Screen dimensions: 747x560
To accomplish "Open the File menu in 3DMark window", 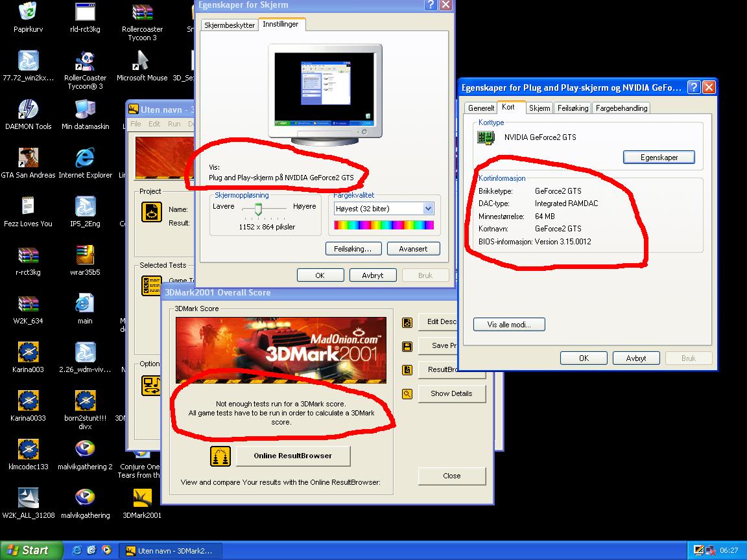I will 136,124.
